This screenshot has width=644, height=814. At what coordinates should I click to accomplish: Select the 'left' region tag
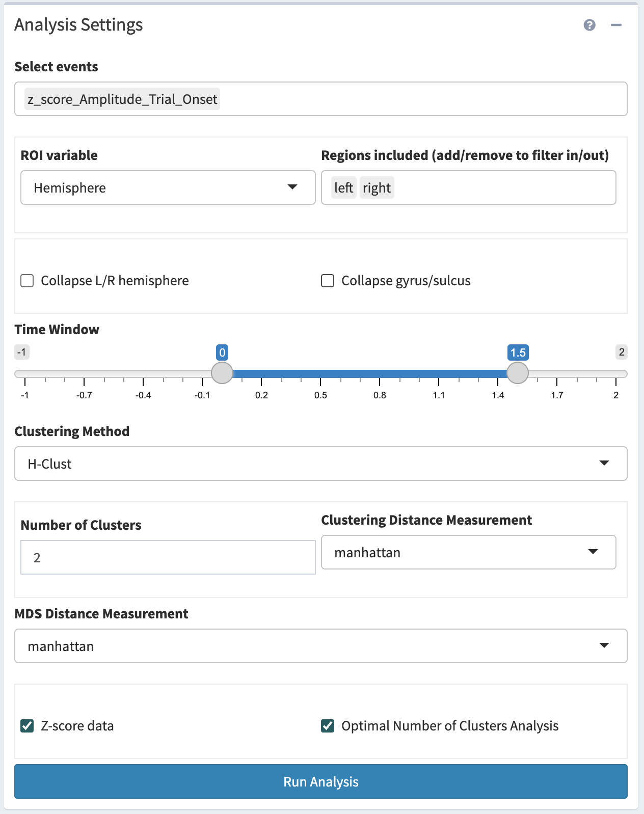(x=343, y=188)
